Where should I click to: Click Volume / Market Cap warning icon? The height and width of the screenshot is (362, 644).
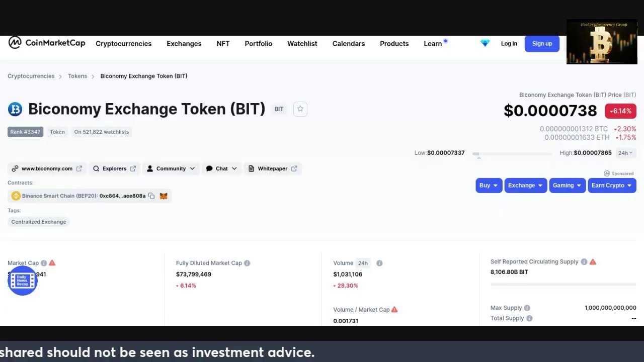click(x=394, y=310)
